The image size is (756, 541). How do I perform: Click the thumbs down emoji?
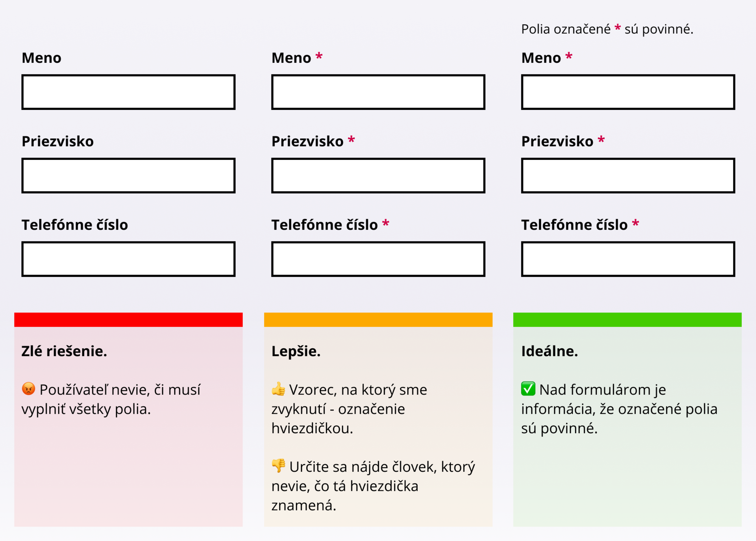(279, 465)
